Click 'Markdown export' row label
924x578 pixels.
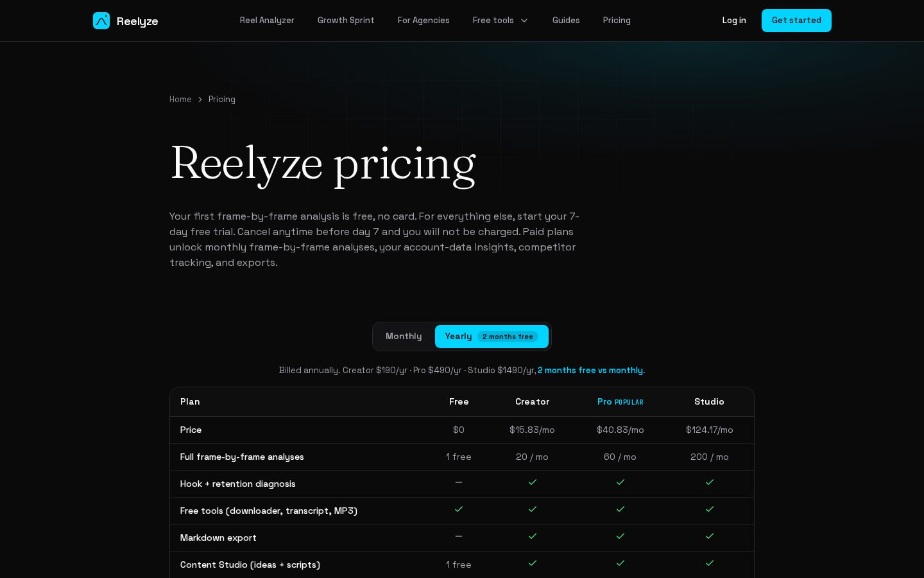pos(218,538)
